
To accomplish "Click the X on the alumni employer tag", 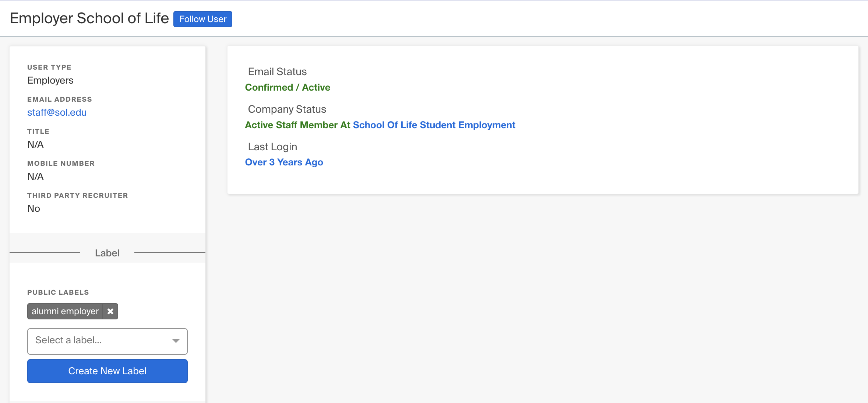I will tap(110, 311).
